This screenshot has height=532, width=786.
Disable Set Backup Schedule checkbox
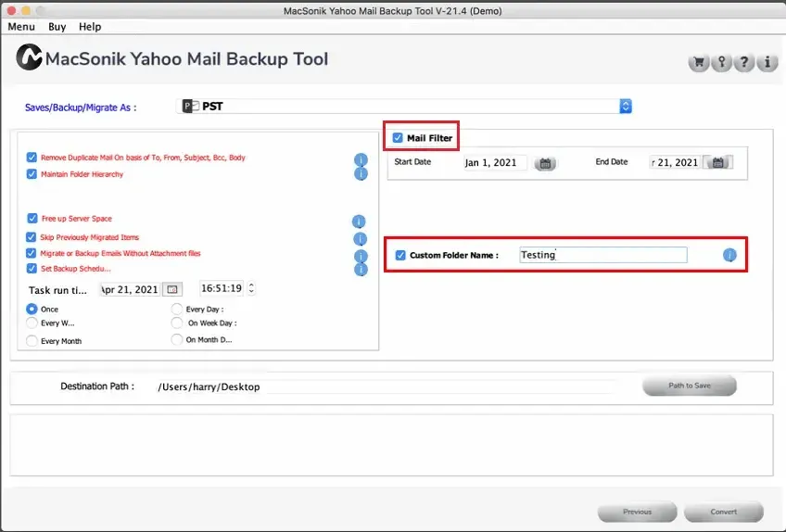coord(32,268)
